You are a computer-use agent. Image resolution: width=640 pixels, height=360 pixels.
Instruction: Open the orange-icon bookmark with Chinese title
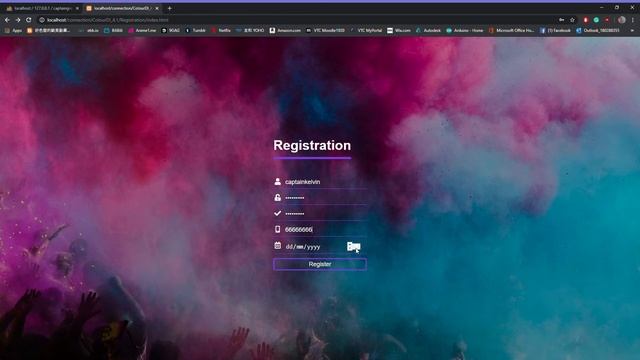(49, 30)
